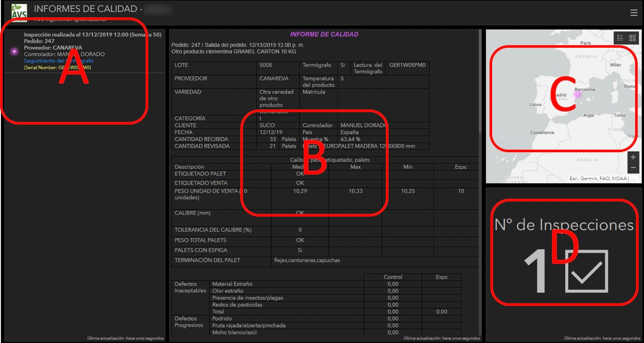Click the INFORME DE CALIDAD report heading
The height and width of the screenshot is (343, 644).
(x=324, y=34)
